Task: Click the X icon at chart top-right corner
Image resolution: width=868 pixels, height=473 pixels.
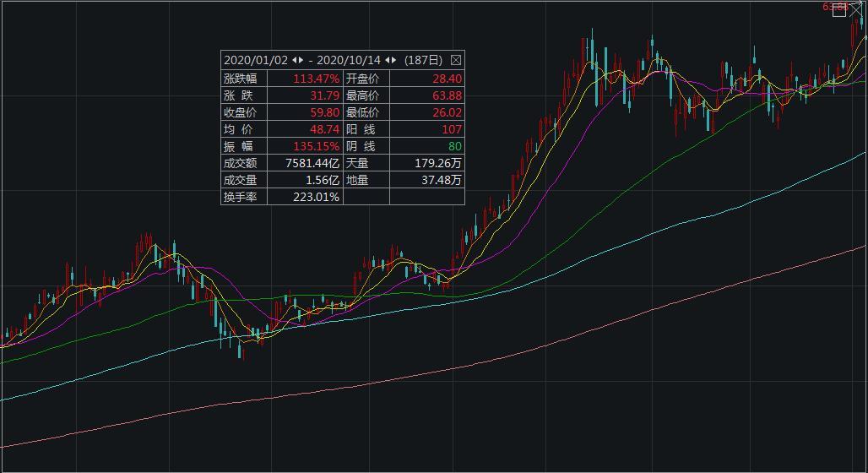Action: click(855, 10)
